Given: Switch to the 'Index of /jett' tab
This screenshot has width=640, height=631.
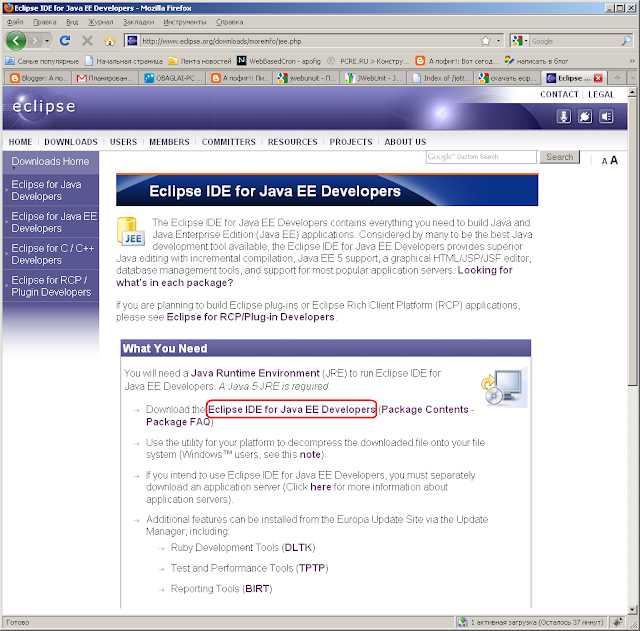Looking at the screenshot, I should click(439, 78).
